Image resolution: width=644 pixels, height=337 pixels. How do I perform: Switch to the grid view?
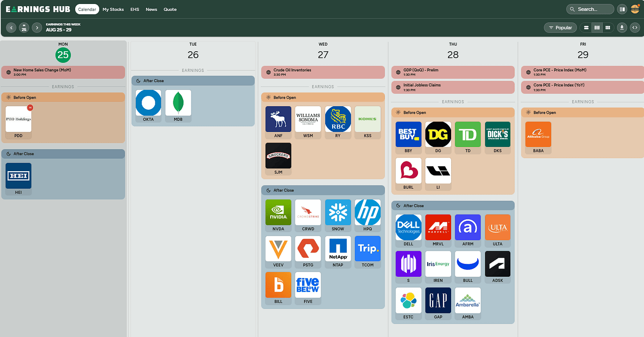pos(608,28)
